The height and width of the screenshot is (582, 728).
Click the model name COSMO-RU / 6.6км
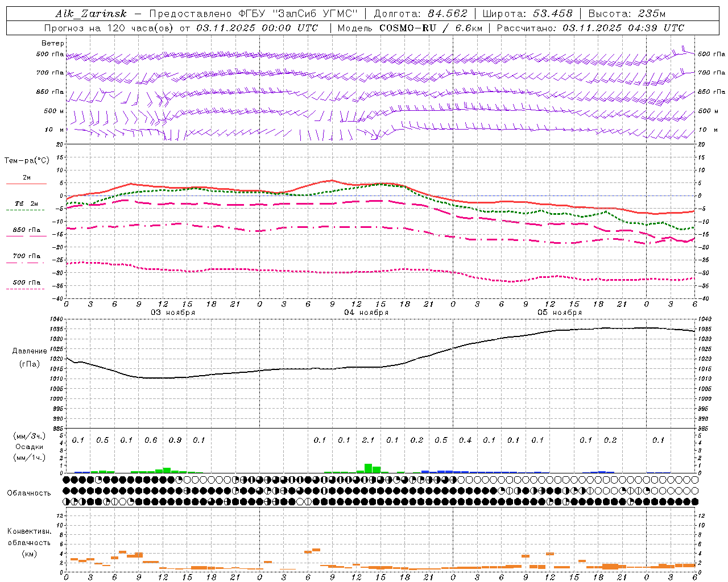pyautogui.click(x=430, y=28)
